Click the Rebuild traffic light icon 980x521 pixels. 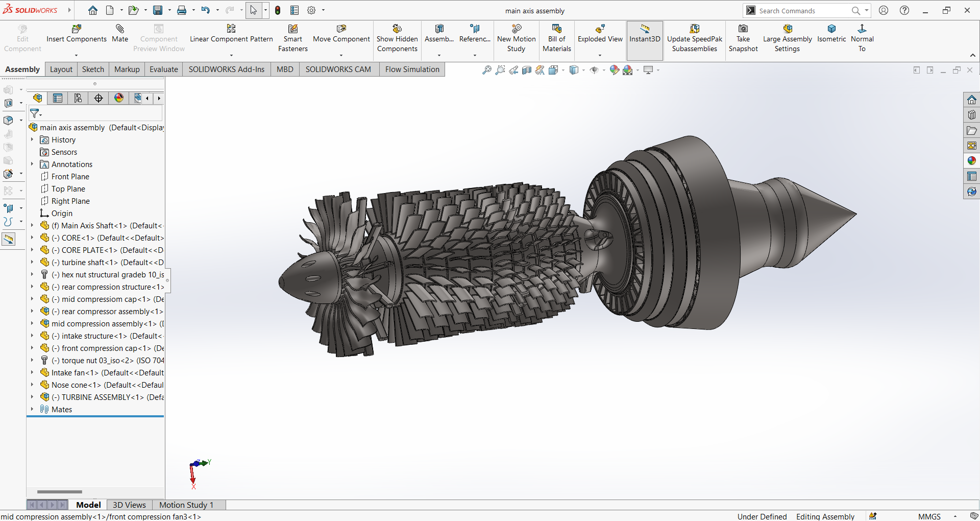click(x=278, y=10)
